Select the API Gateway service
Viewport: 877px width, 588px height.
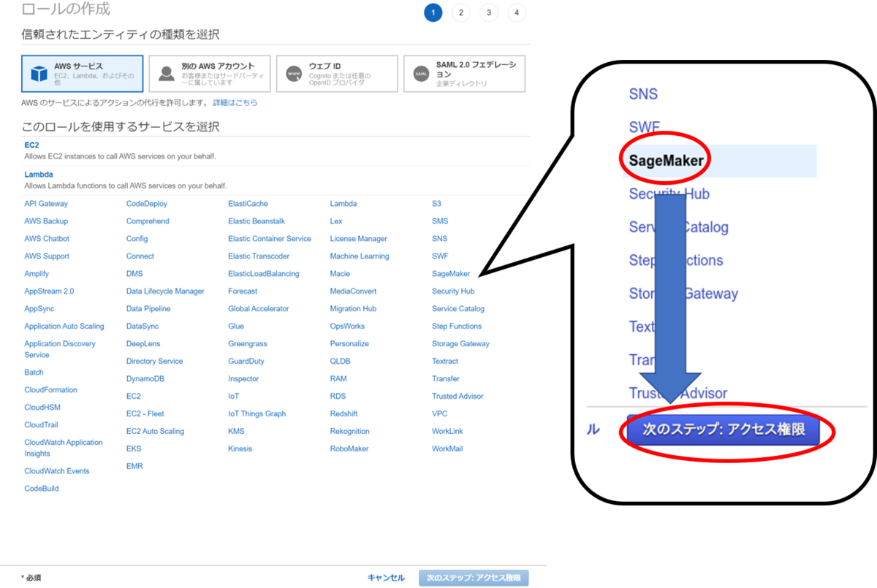pos(46,203)
